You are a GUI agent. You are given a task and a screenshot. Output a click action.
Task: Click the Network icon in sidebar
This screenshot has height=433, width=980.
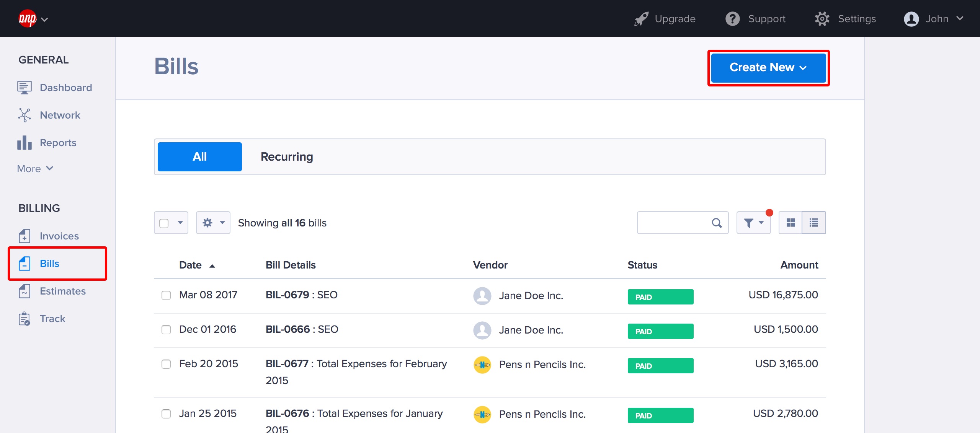click(24, 115)
